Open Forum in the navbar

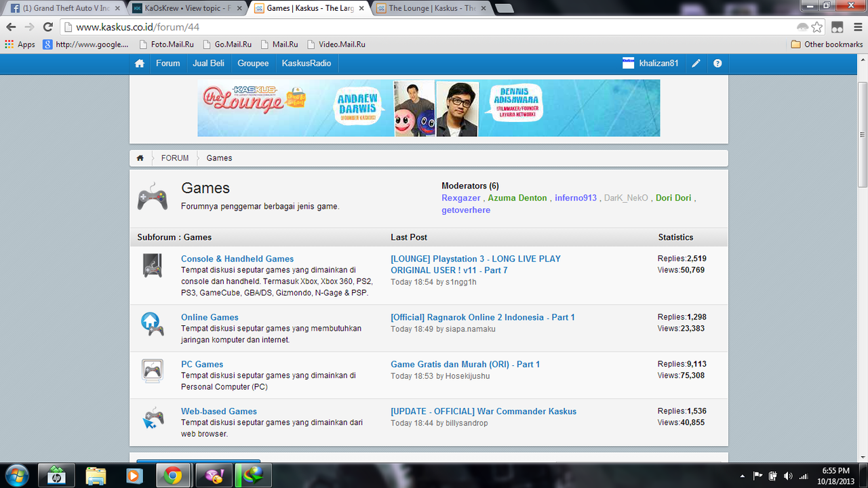[168, 63]
